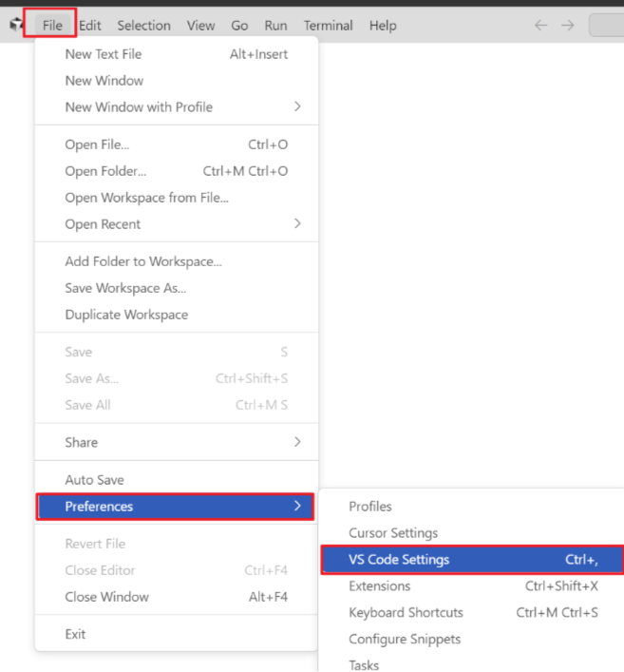
Task: Open the Terminal menu
Action: click(x=328, y=26)
